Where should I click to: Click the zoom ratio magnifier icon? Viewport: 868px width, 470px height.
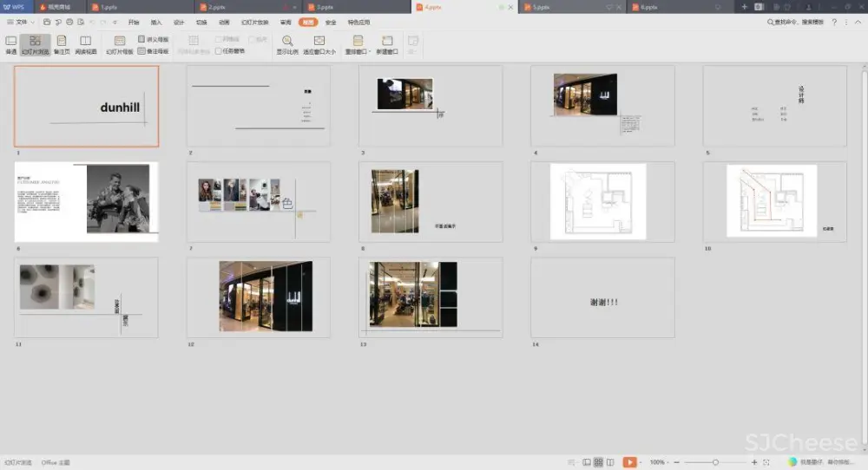[x=287, y=44]
